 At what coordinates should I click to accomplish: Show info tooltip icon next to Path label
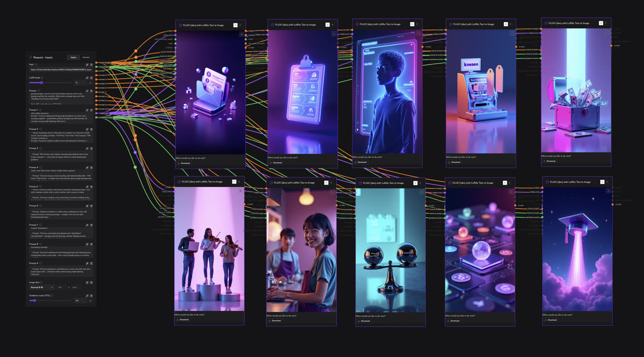pos(36,64)
